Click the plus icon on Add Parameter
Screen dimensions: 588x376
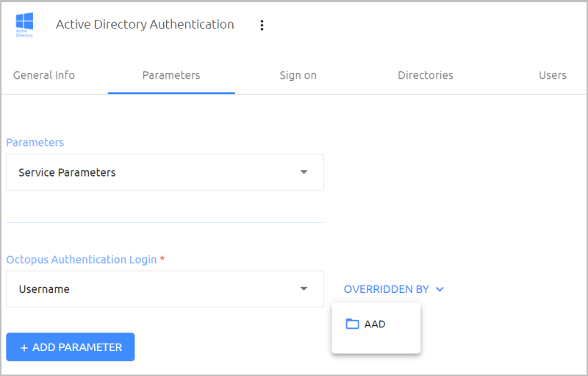pyautogui.click(x=24, y=348)
